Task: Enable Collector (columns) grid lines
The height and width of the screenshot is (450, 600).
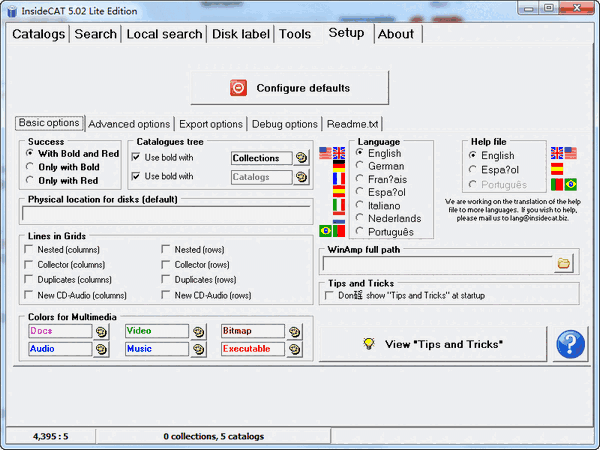Action: [28, 264]
